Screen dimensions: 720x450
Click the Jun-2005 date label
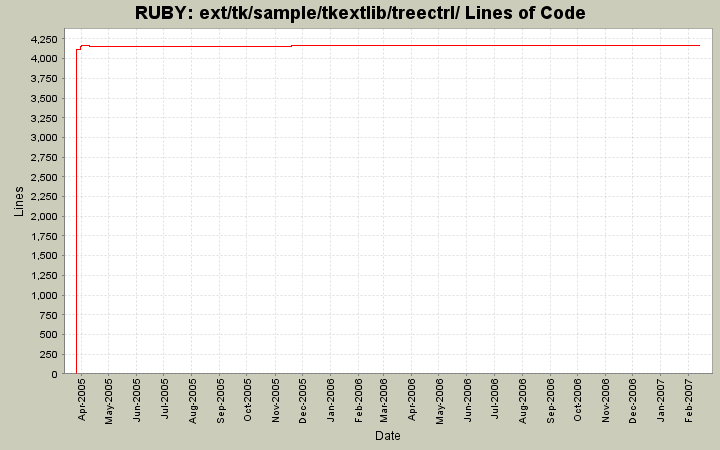tap(136, 400)
